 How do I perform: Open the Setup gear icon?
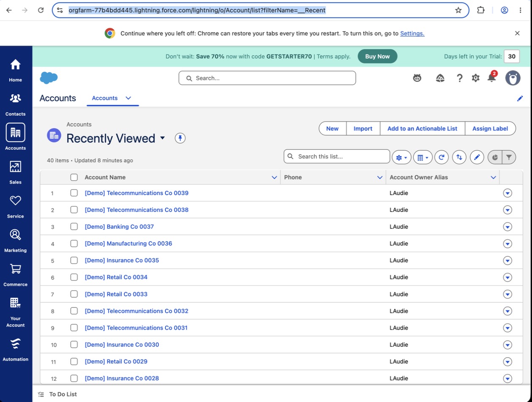(x=476, y=78)
